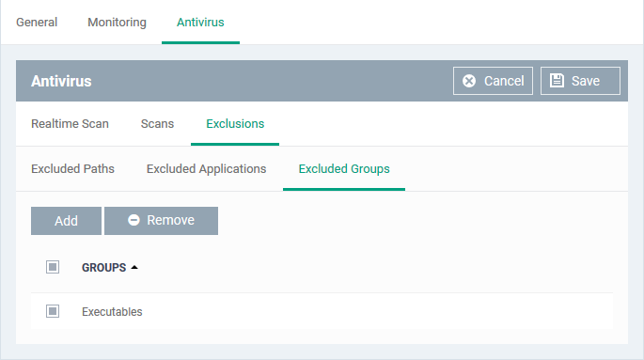Click the Remove button label
The width and height of the screenshot is (644, 360).
pos(171,221)
